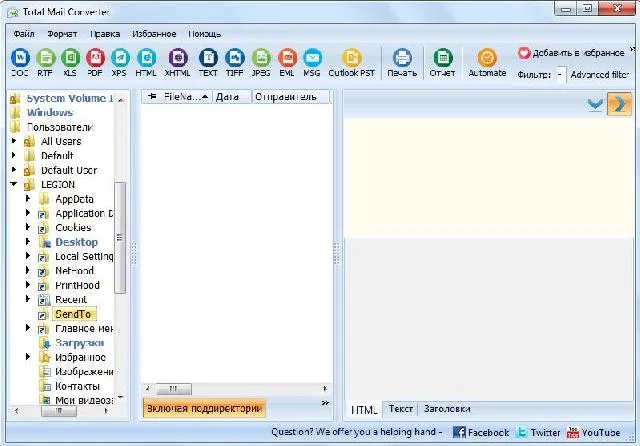Sort by FileName column header
This screenshot has height=446, width=640.
pos(186,97)
